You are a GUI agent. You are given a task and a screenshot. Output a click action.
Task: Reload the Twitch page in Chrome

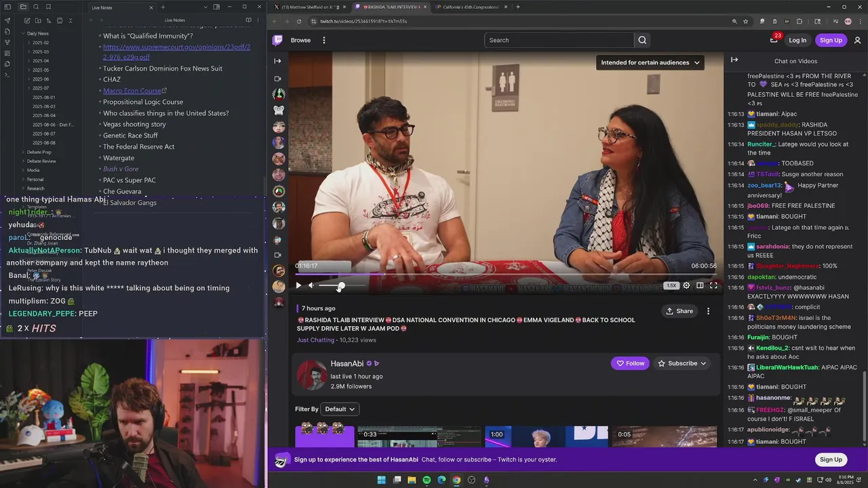[x=299, y=21]
